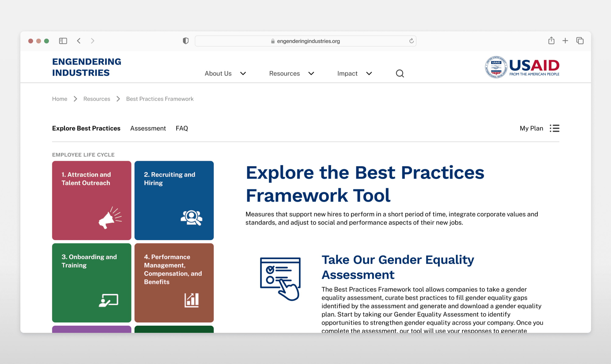Click the gender assessment checklist illustration

(x=280, y=279)
